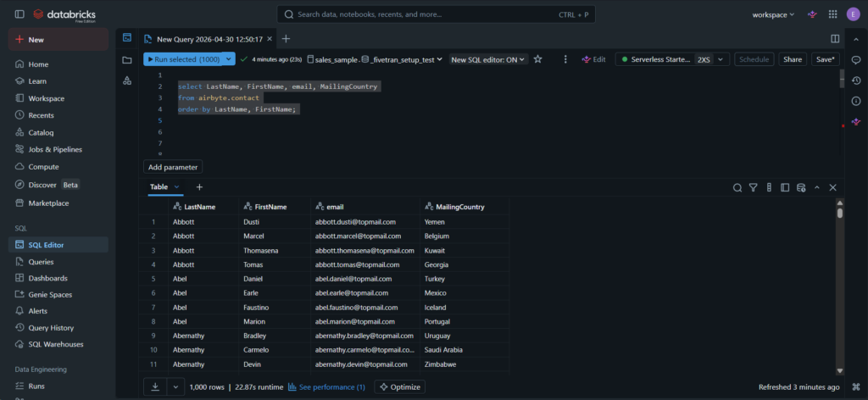The image size is (868, 400).
Task: Toggle the side-by-side split view icon
Action: point(835,39)
